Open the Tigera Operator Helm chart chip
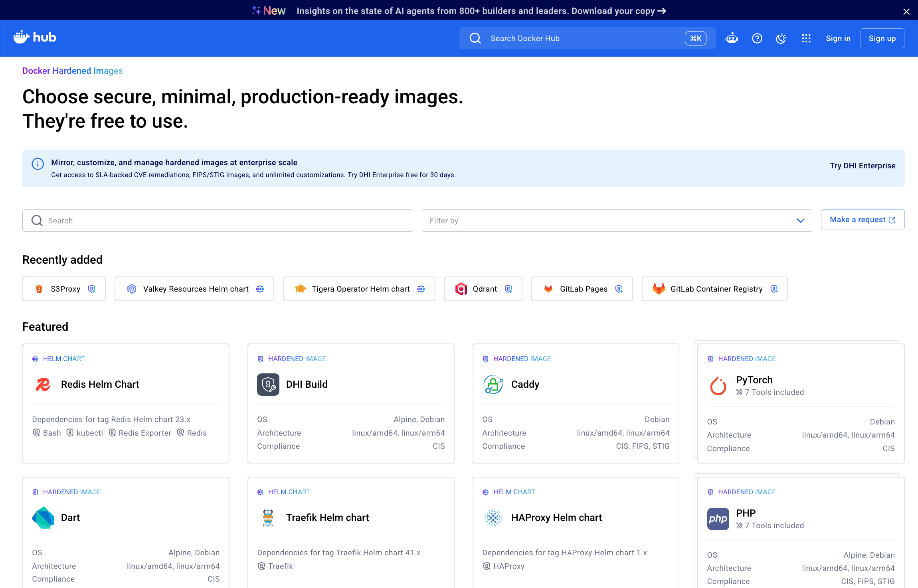This screenshot has width=918, height=588. click(x=359, y=289)
